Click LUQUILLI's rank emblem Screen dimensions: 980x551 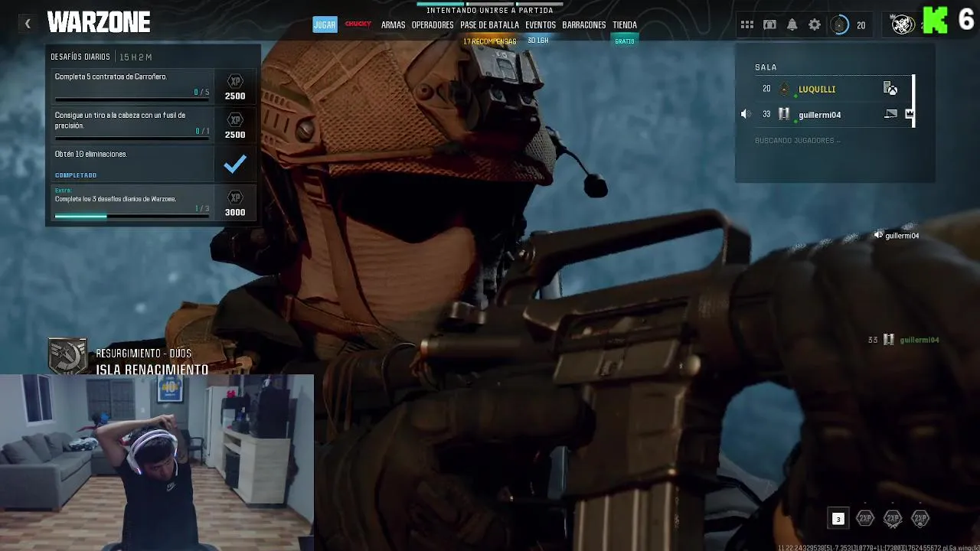pyautogui.click(x=784, y=90)
